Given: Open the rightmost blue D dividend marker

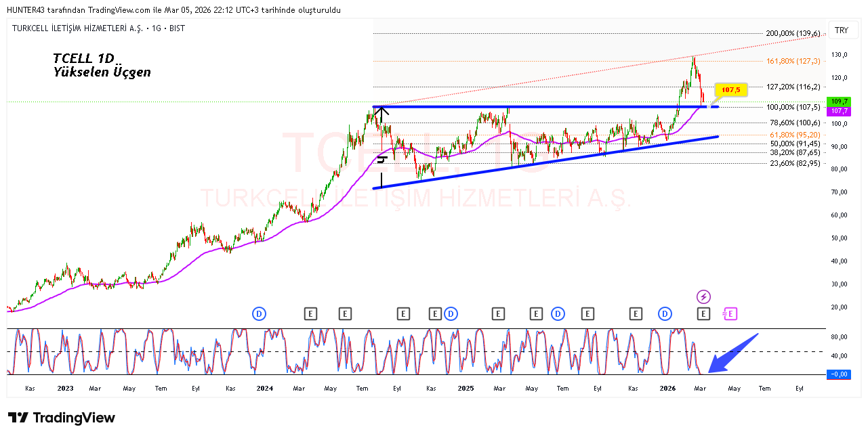Looking at the screenshot, I should pyautogui.click(x=665, y=313).
